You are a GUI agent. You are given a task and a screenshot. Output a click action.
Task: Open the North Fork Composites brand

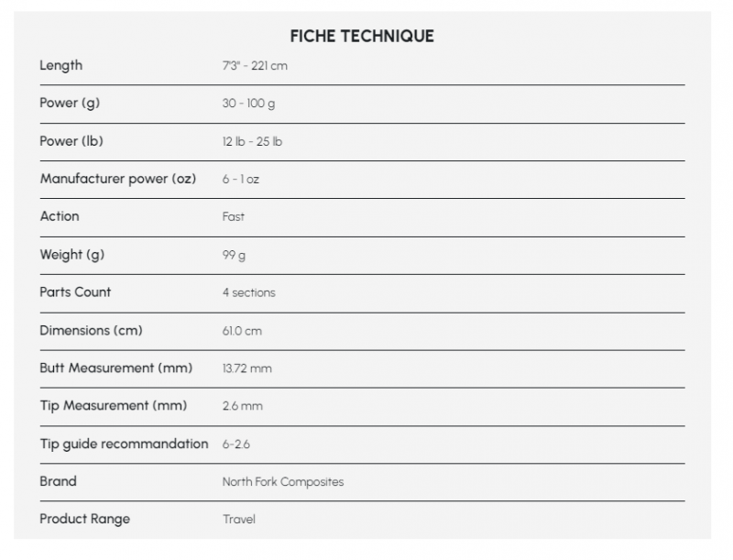283,482
